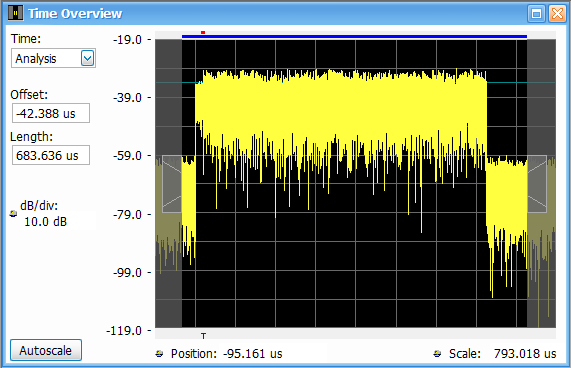Screen dimensions: 571x368
Task: Select the Scale value 793.018 us
Action: click(x=525, y=353)
